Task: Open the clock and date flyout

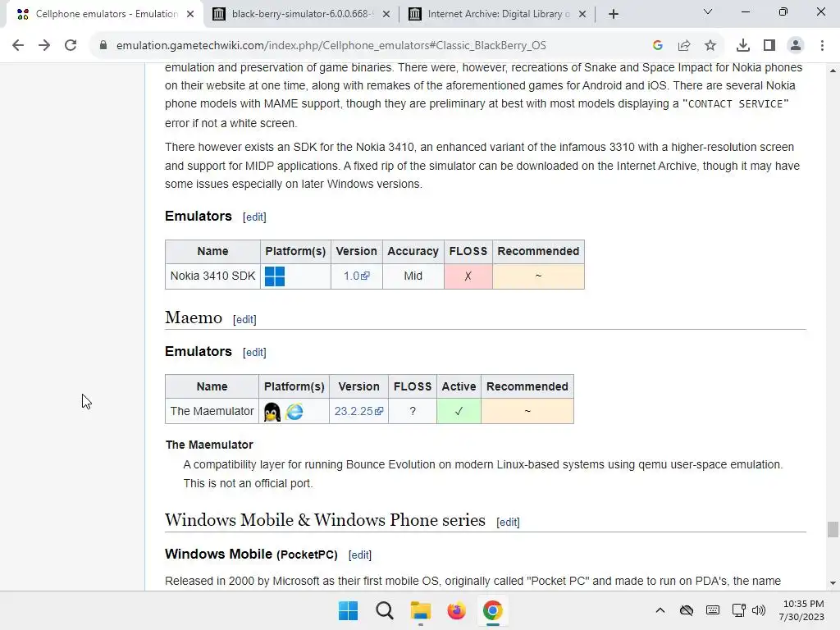Action: pyautogui.click(x=802, y=610)
